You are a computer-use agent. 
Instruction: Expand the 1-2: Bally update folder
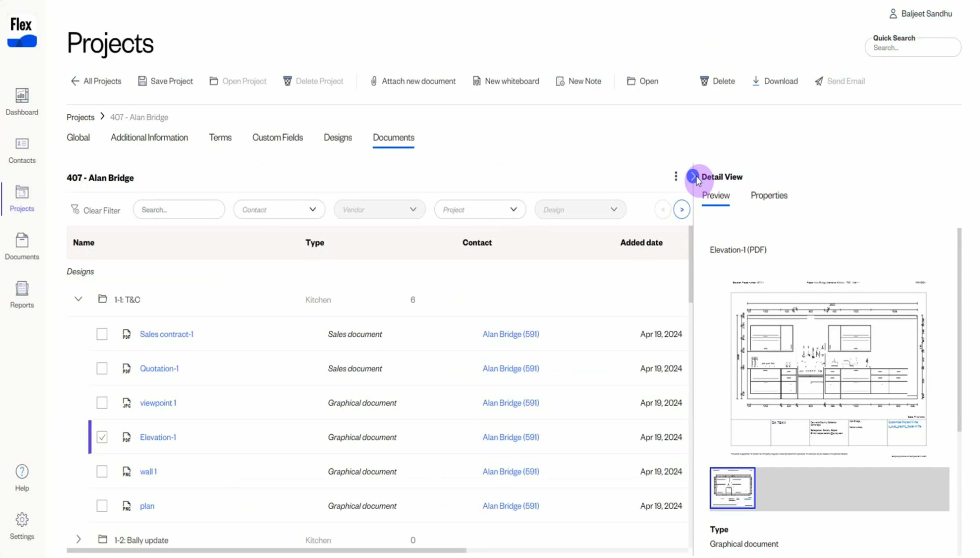click(78, 540)
